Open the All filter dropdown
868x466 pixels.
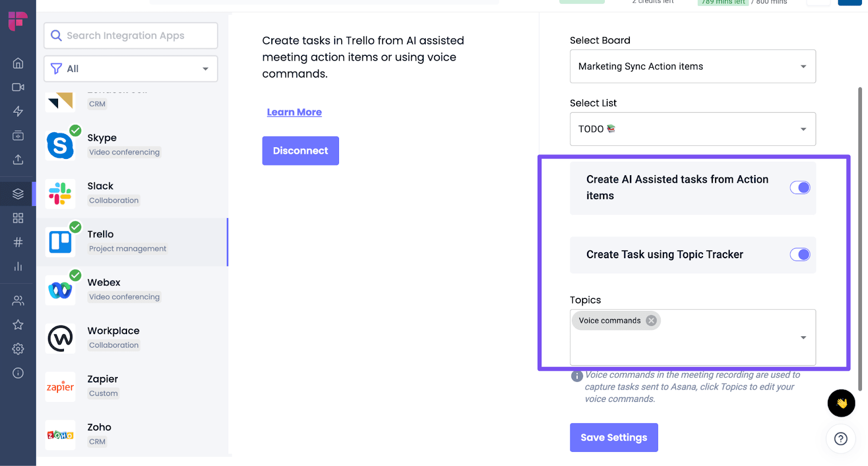[131, 69]
